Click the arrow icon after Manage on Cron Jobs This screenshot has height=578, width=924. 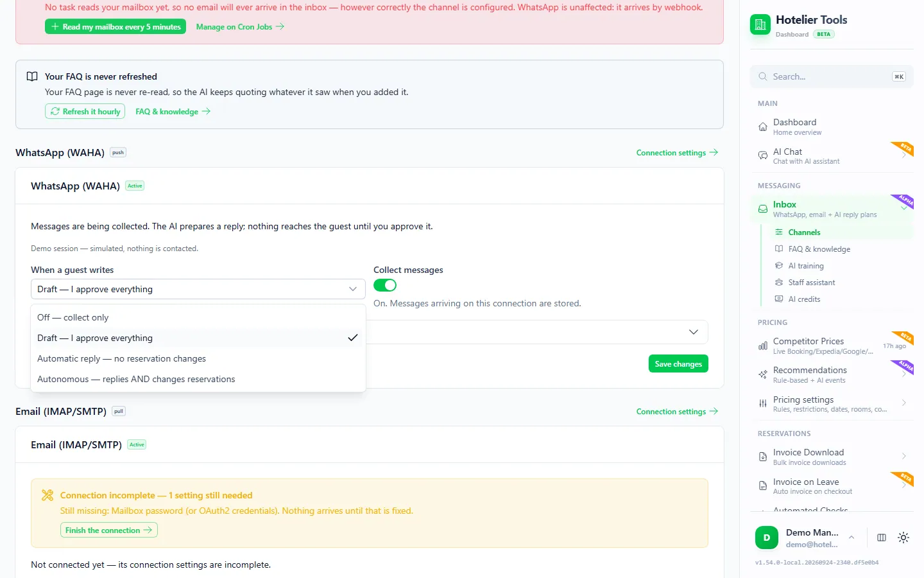pyautogui.click(x=280, y=26)
